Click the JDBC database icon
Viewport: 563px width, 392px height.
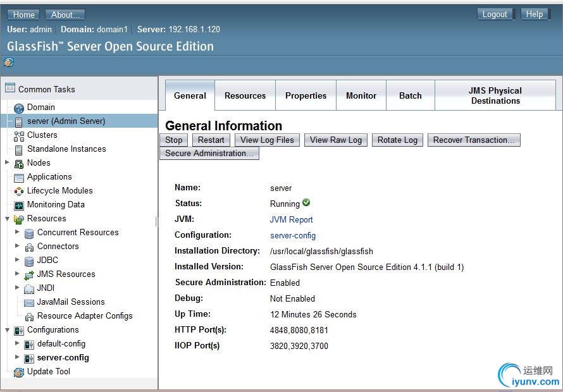coord(29,261)
